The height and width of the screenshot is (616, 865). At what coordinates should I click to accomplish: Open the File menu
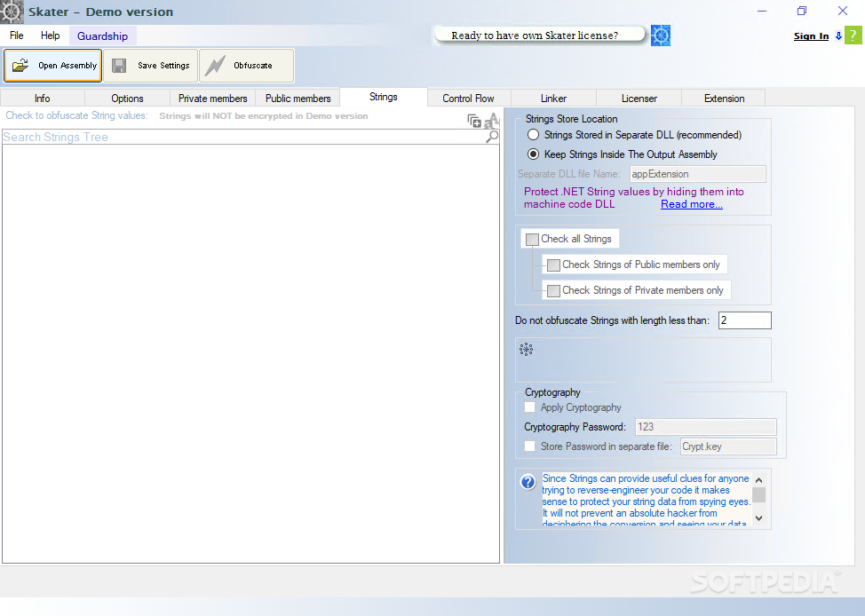coord(17,36)
